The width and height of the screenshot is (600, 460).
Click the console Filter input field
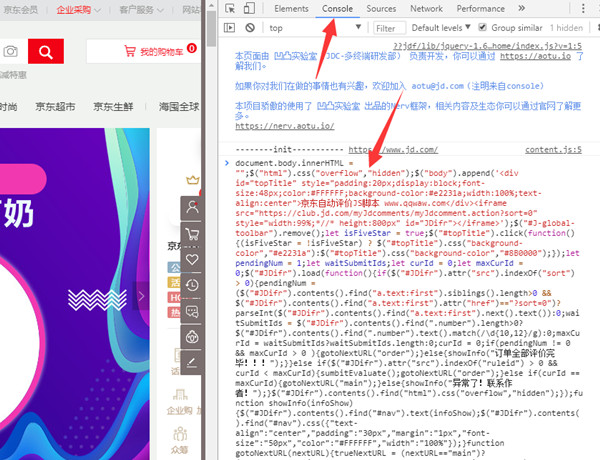click(x=390, y=28)
